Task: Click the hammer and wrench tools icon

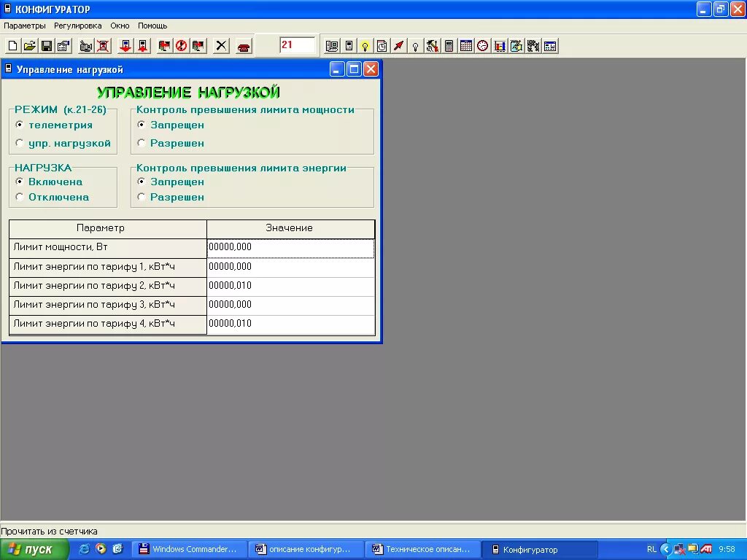Action: point(432,46)
